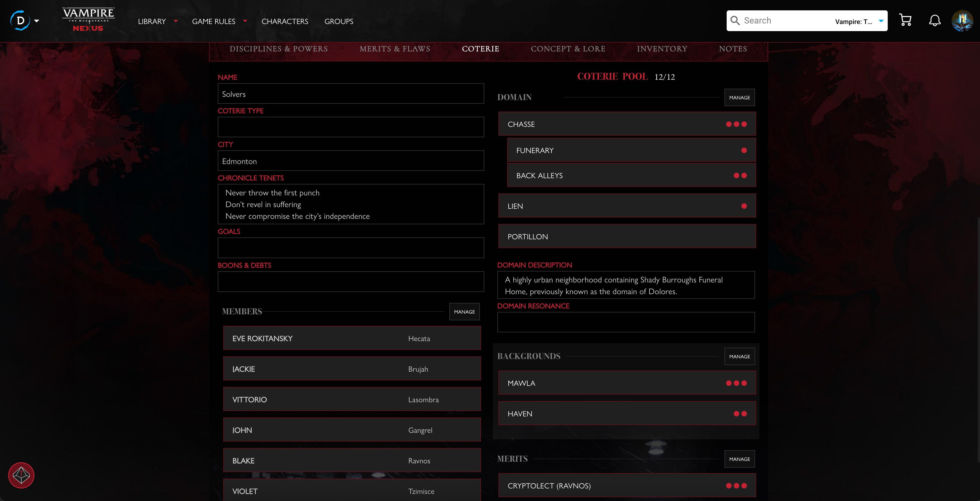This screenshot has height=501, width=980.
Task: Open the shopping cart icon
Action: pyautogui.click(x=905, y=20)
